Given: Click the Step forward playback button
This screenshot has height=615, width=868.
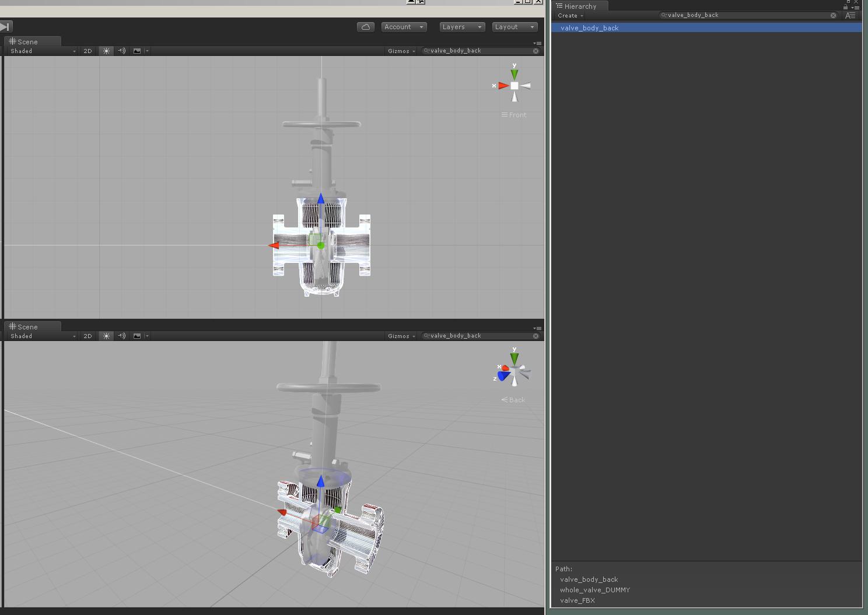Looking at the screenshot, I should pyautogui.click(x=5, y=27).
